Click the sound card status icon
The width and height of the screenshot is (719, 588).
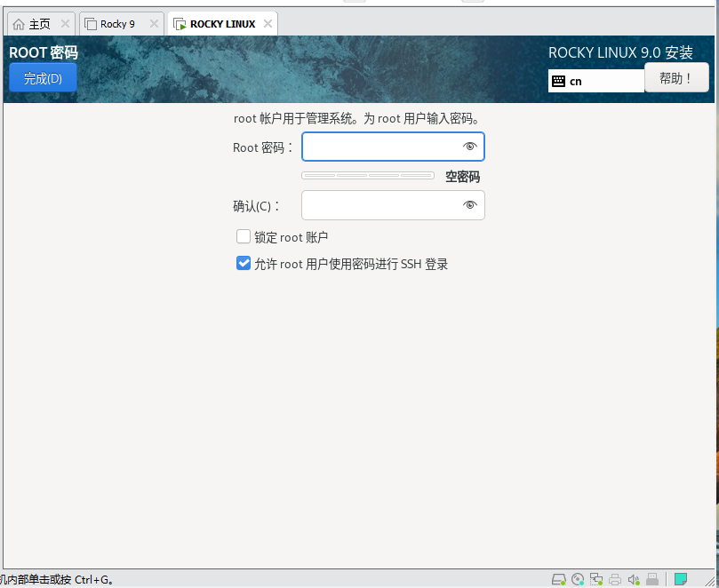click(x=634, y=579)
